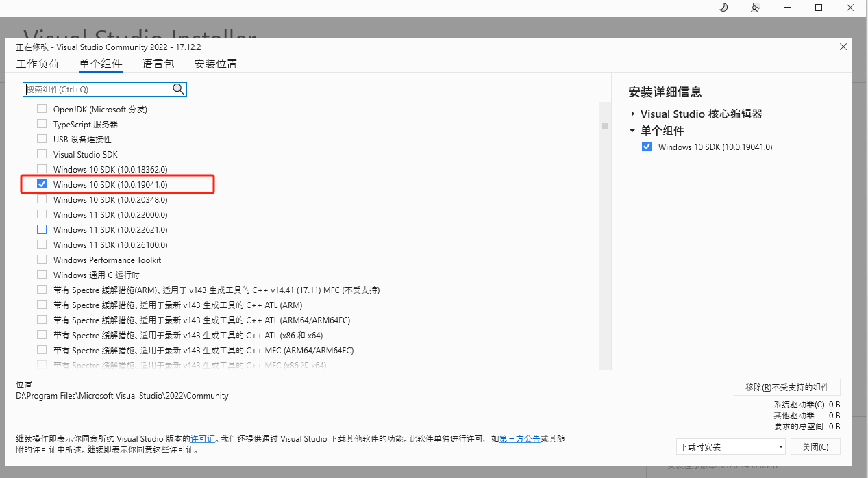Check Windows Performance Toolkit checkbox
The width and height of the screenshot is (868, 478).
pos(42,260)
